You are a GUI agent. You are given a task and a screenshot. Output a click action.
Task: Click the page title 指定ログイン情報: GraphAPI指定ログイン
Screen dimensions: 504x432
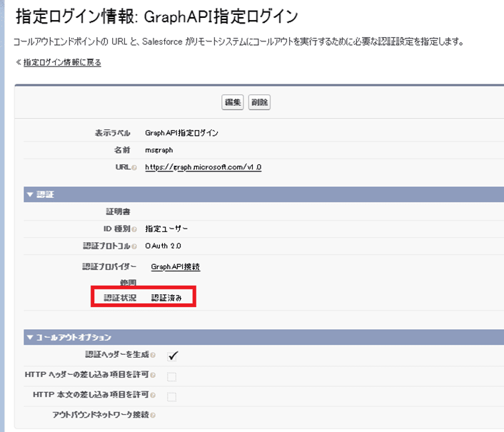tap(157, 16)
